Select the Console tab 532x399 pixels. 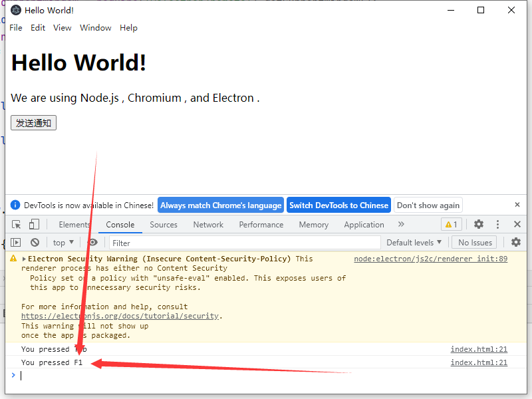[120, 225]
